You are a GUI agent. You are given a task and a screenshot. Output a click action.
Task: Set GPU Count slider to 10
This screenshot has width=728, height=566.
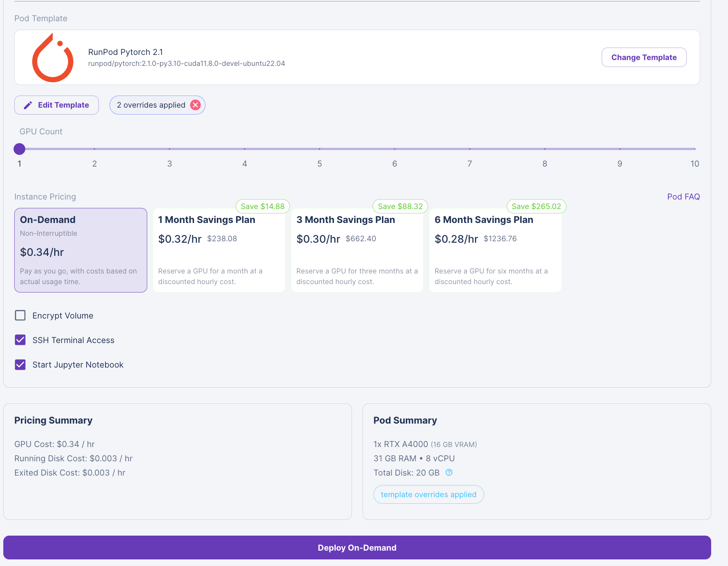click(694, 149)
